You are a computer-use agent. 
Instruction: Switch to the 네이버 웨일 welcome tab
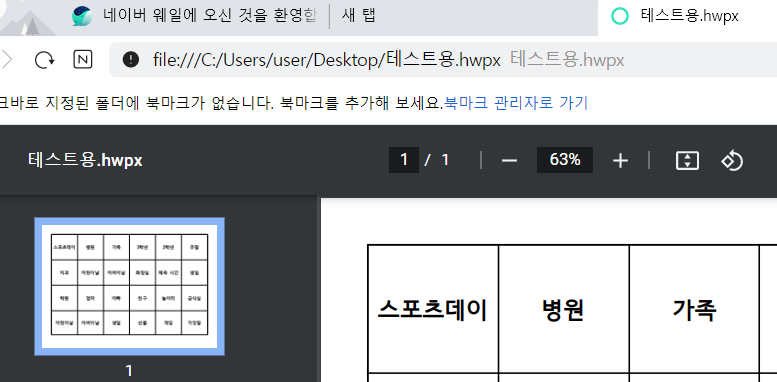coord(210,16)
